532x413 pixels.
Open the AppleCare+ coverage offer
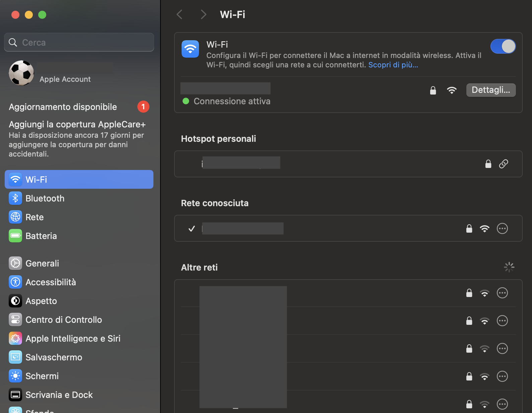77,139
